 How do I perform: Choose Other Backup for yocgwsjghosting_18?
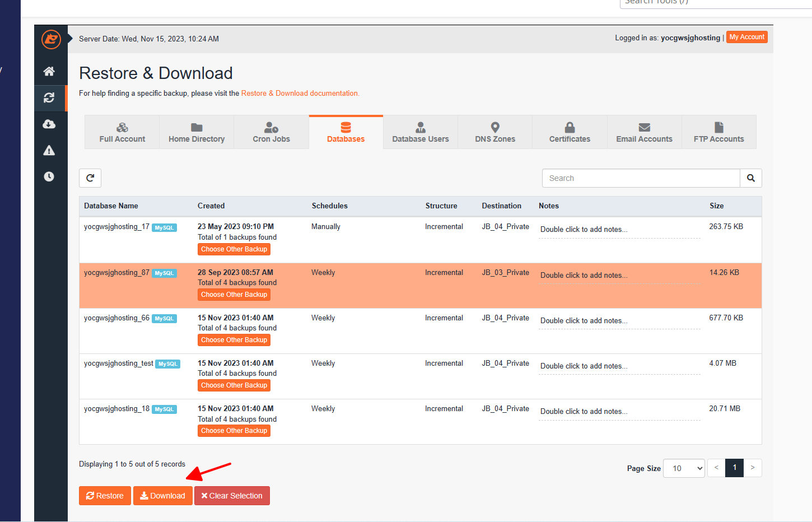234,431
